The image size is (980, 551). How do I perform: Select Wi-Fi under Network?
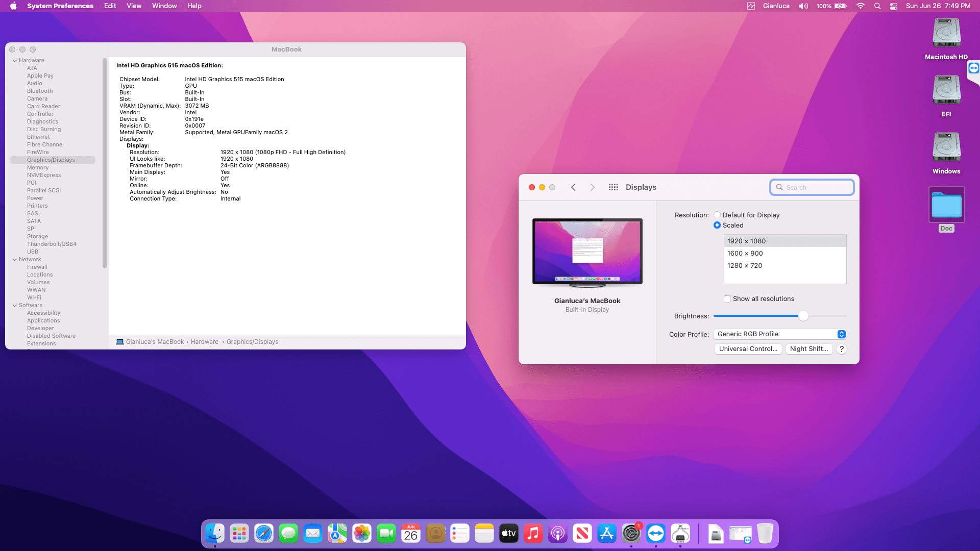point(34,297)
